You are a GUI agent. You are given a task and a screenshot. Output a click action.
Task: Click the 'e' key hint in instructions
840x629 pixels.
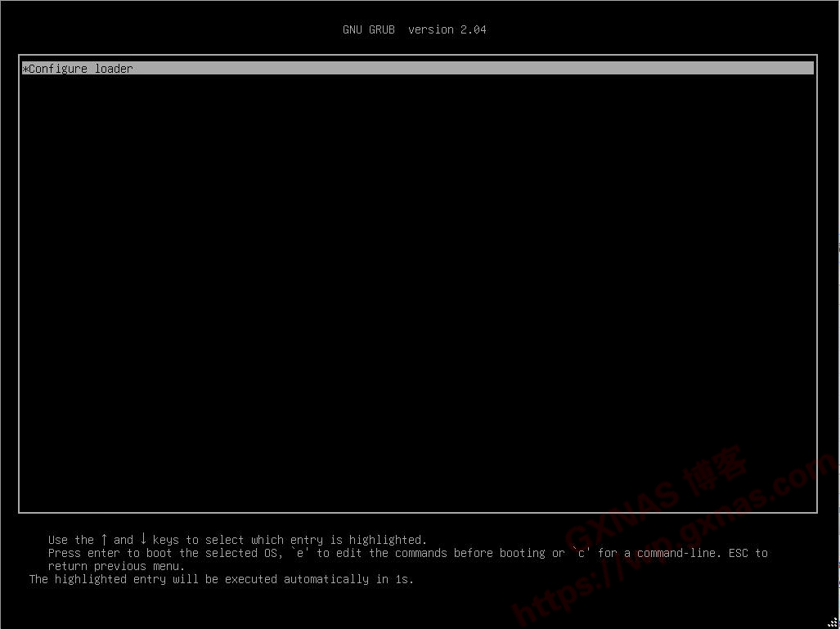[299, 553]
